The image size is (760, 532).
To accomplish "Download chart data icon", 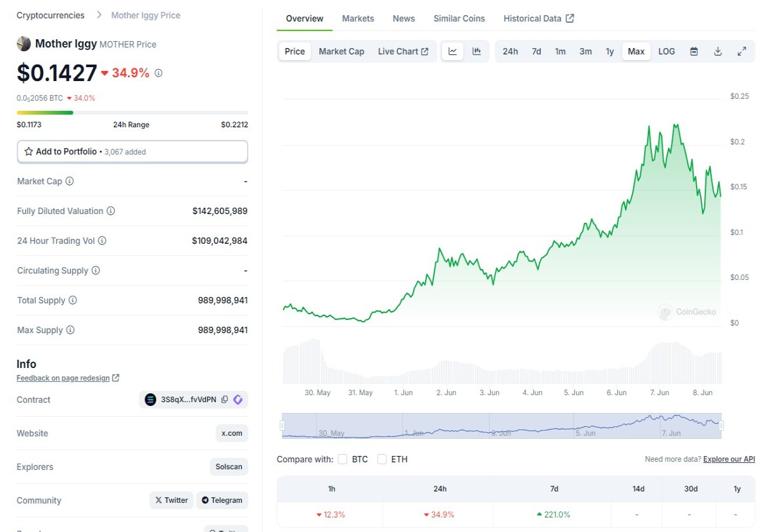I will 718,51.
